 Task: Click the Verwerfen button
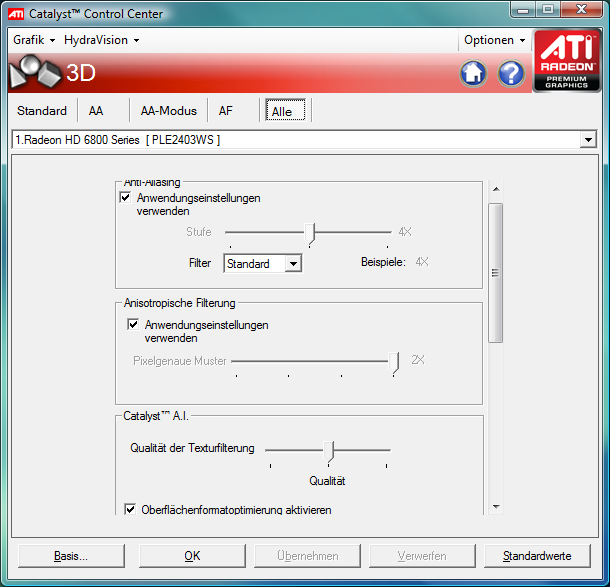pos(422,556)
